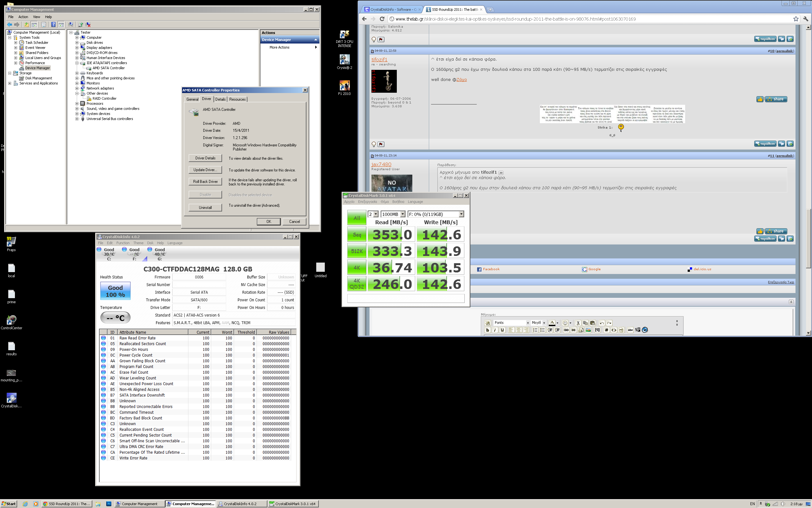Undo in the forum message editor

602,323
